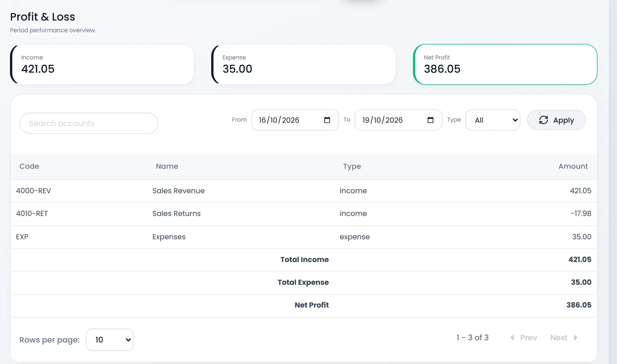Click account code 4000-REV
Viewport: 617px width, 364px height.
click(34, 191)
